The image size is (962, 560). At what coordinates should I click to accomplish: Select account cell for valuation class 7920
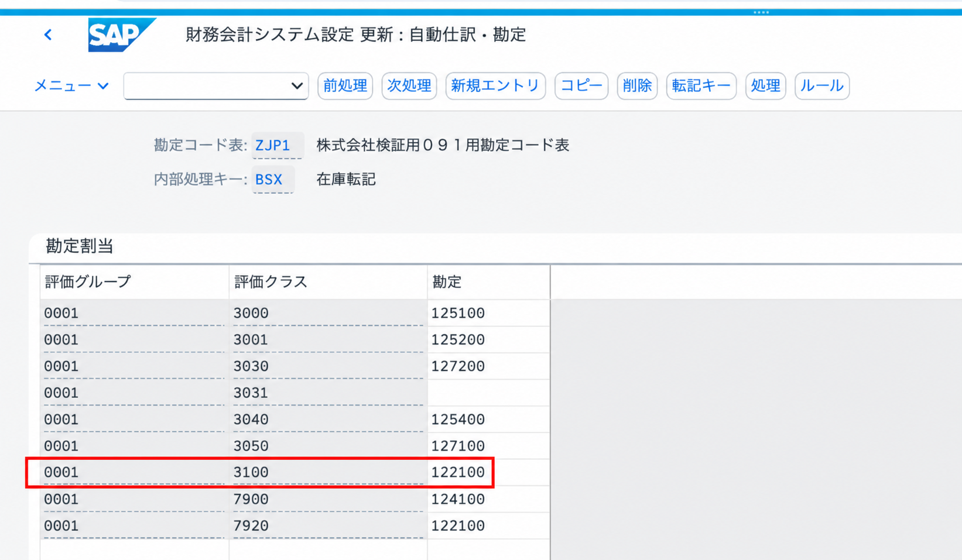tap(488, 525)
